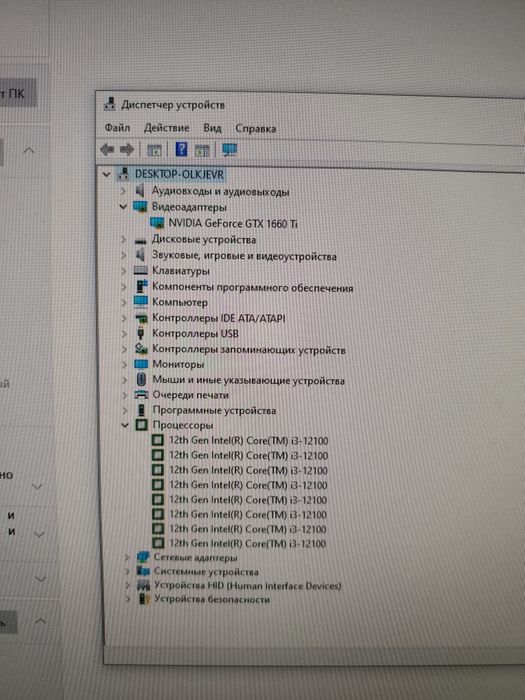The width and height of the screenshot is (525, 700).
Task: Select the Компьютер tree item
Action: (180, 302)
